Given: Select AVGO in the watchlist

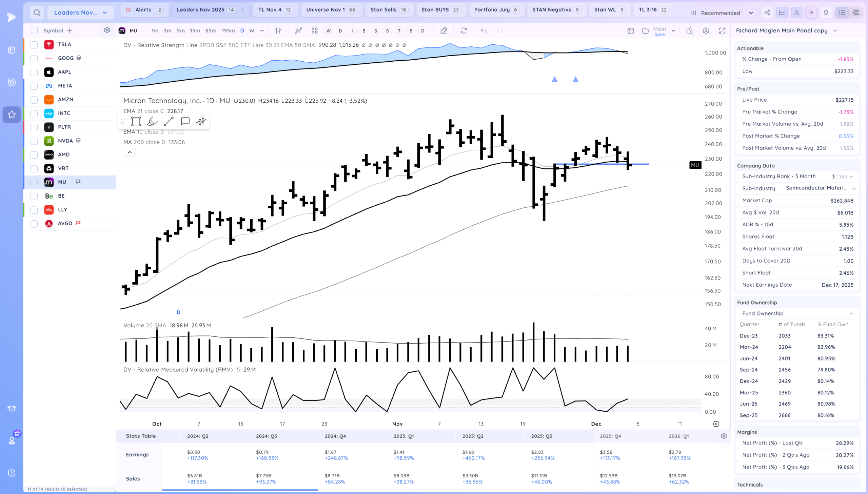Looking at the screenshot, I should tap(65, 224).
